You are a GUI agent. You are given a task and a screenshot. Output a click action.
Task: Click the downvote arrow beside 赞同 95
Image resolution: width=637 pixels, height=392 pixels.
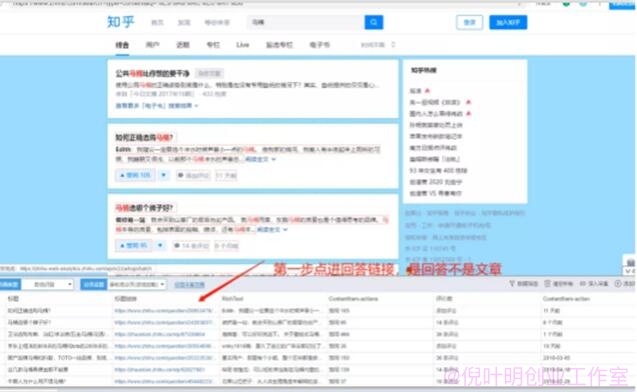tap(160, 245)
